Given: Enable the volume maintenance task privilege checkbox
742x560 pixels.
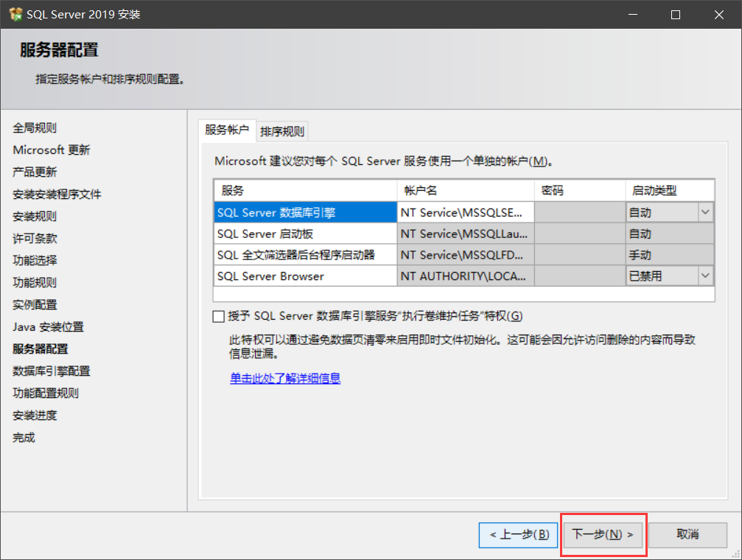Looking at the screenshot, I should point(218,316).
